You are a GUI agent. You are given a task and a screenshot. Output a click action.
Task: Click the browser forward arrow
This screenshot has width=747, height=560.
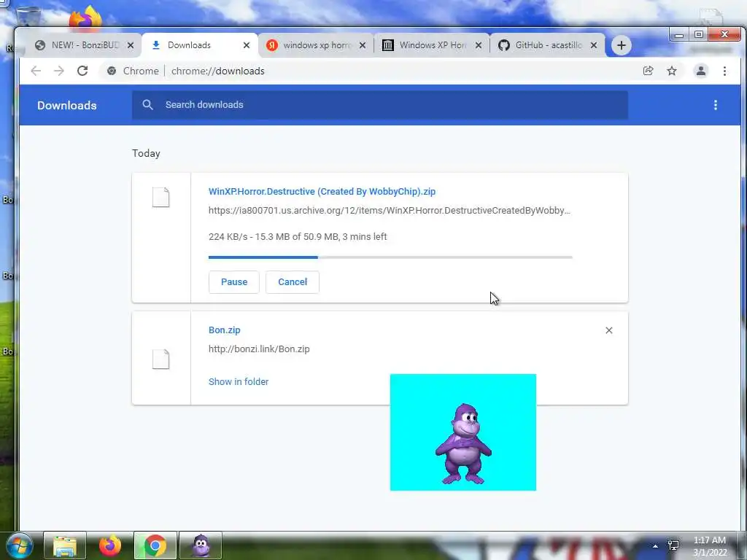[x=59, y=71]
